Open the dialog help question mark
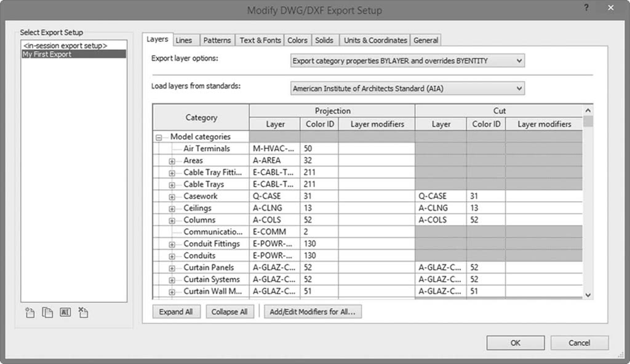The height and width of the screenshot is (364, 630). click(x=586, y=8)
